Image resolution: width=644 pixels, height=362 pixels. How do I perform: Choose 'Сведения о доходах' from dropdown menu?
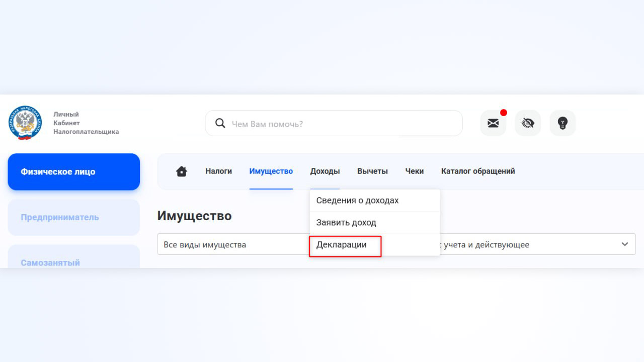[357, 201]
